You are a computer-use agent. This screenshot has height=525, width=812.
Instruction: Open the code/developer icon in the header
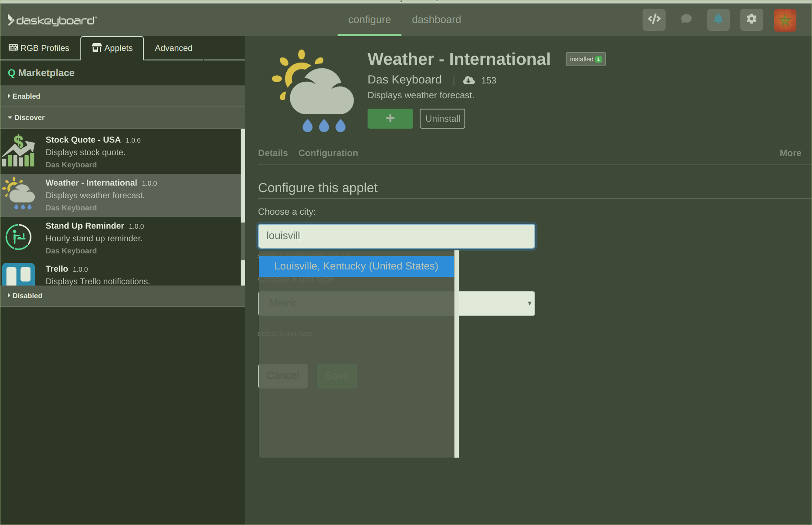coord(654,20)
